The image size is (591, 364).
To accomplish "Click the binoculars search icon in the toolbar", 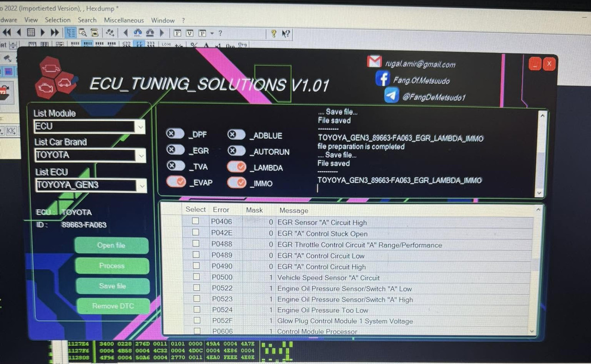I will (x=138, y=33).
